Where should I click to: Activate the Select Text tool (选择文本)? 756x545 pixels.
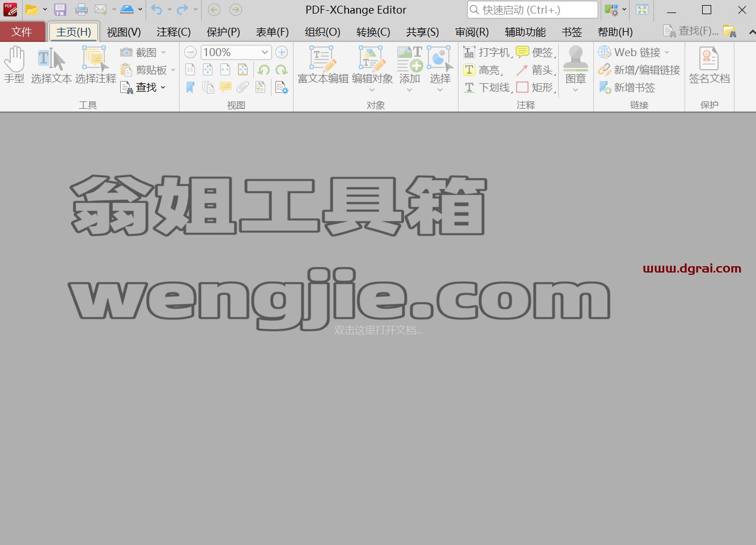pyautogui.click(x=51, y=65)
